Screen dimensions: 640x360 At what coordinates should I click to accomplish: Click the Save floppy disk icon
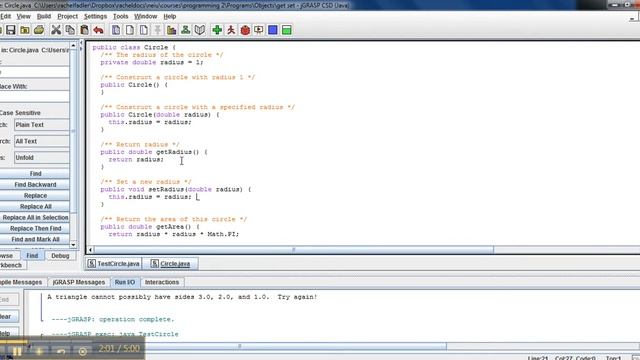[11, 30]
